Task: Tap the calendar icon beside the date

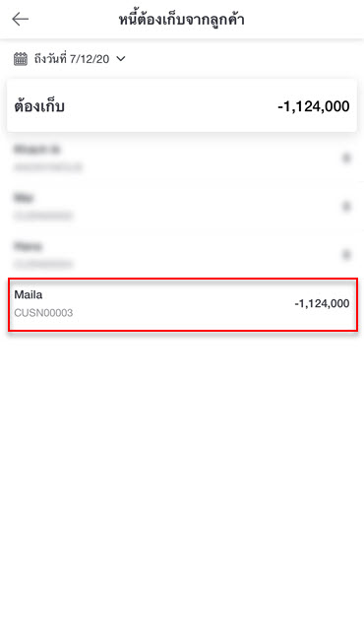Action: pyautogui.click(x=21, y=59)
